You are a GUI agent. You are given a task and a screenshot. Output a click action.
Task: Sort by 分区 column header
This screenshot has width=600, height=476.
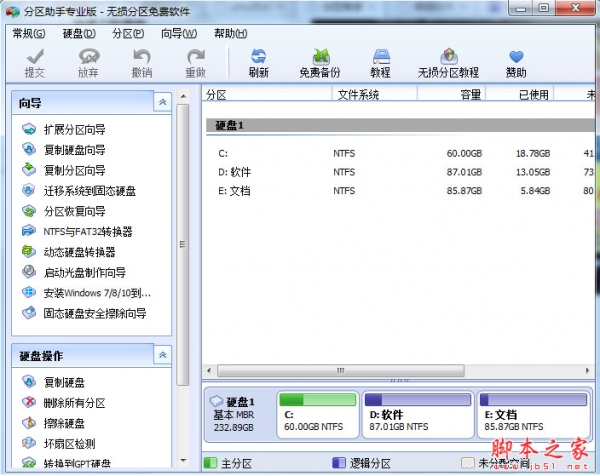pyautogui.click(x=267, y=94)
